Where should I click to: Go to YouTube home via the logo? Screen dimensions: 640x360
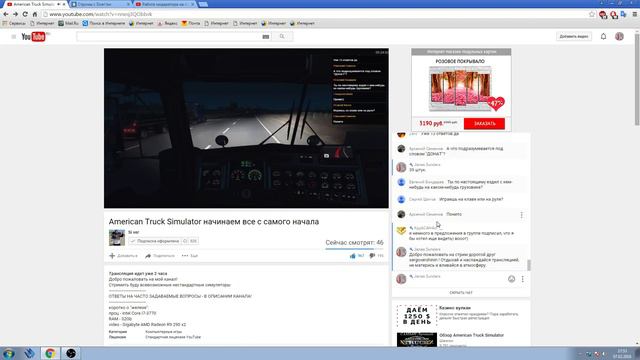[x=35, y=37]
